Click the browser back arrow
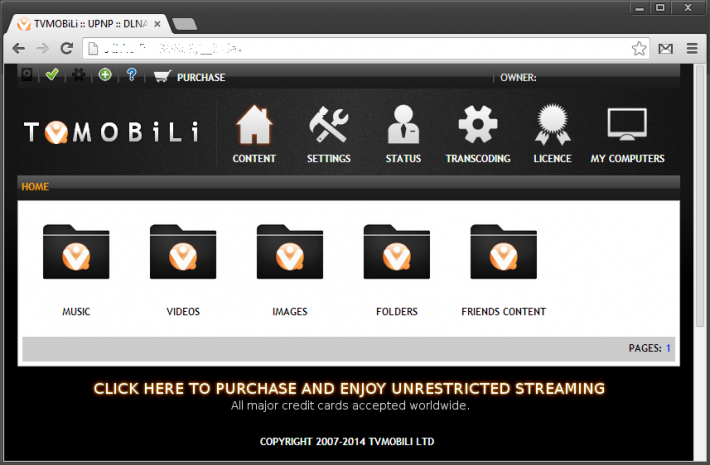Image resolution: width=710 pixels, height=465 pixels. 19,48
